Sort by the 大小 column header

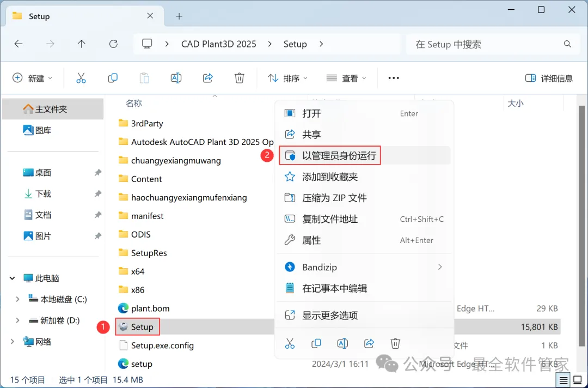[x=515, y=103]
